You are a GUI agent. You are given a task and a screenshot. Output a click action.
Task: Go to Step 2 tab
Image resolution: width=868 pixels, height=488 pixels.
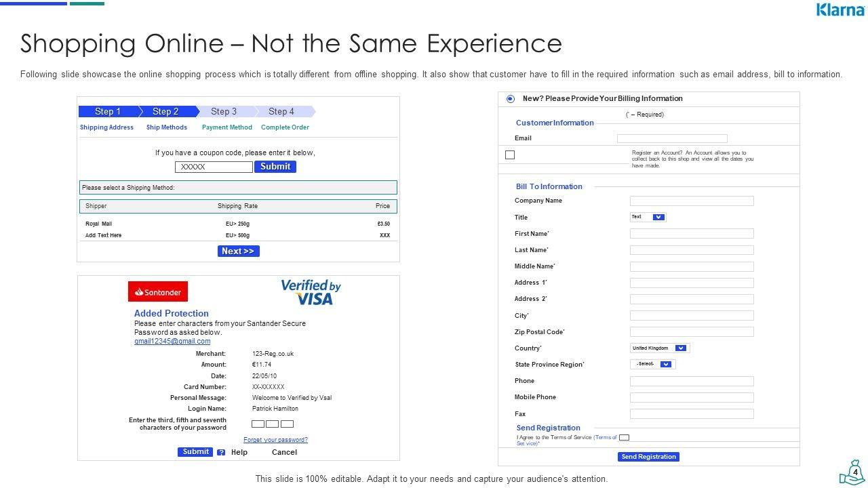pyautogui.click(x=166, y=112)
